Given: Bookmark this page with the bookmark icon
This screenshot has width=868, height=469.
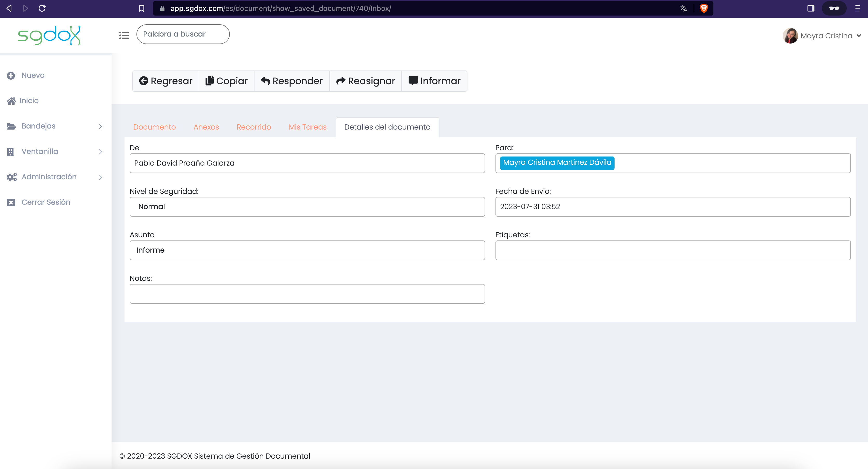Looking at the screenshot, I should pos(142,8).
